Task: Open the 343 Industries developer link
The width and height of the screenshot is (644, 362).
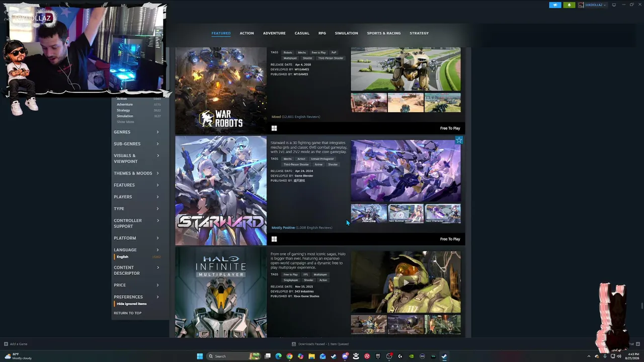Action: pos(304,292)
